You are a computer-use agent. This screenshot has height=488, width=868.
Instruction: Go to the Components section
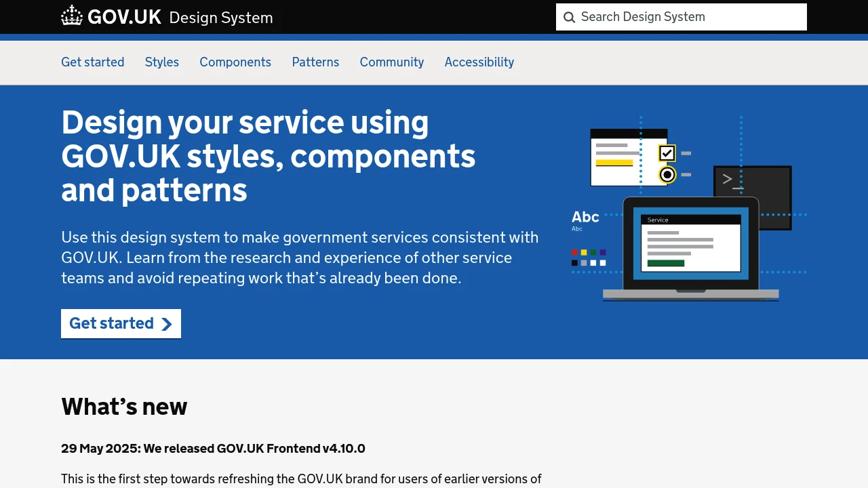(x=235, y=62)
